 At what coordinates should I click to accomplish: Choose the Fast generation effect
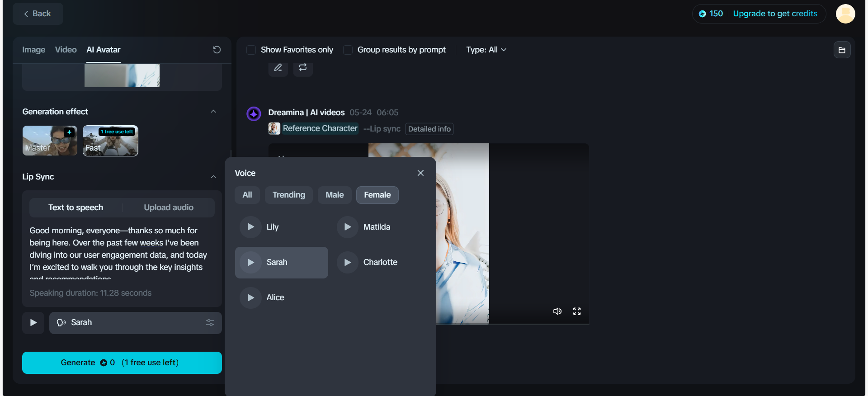110,141
